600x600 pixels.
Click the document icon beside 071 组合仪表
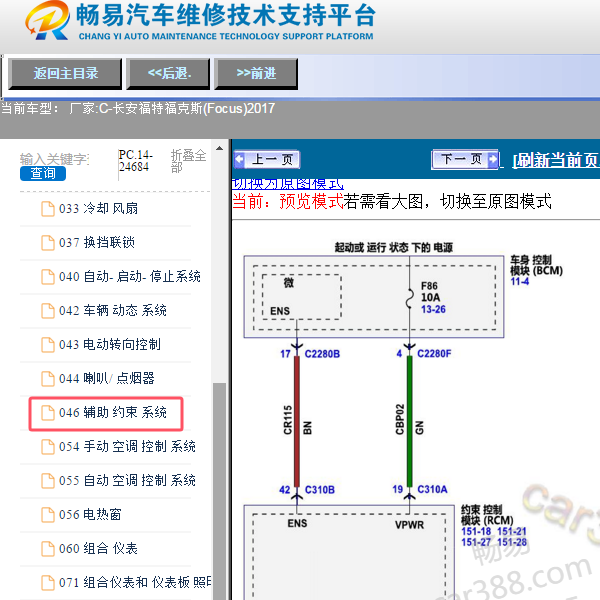(x=48, y=583)
